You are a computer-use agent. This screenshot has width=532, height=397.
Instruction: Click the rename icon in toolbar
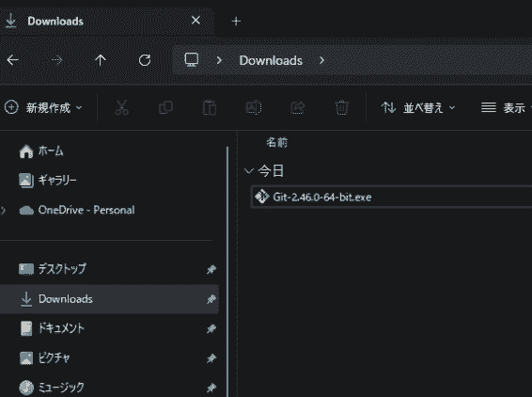(x=254, y=107)
